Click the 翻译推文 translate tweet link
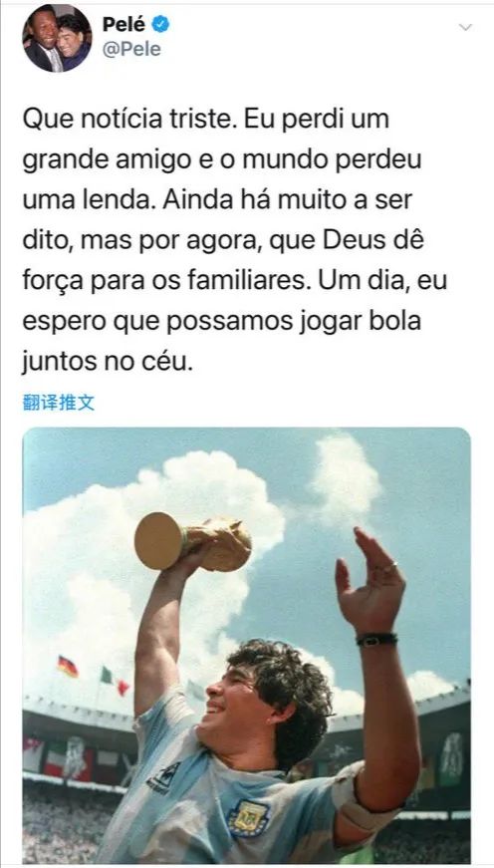Viewport: 494px width, 868px height. tap(59, 403)
